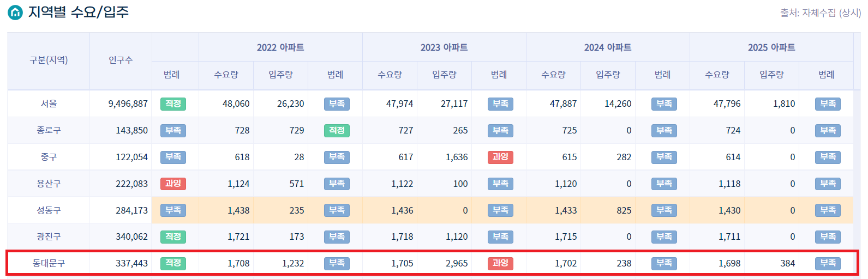Click the house logo icon beside the title
Screen dimensions: 868x279
[x=15, y=12]
